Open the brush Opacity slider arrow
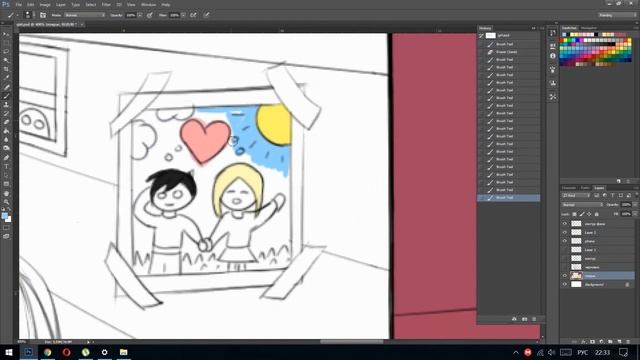The width and height of the screenshot is (640, 360). (x=140, y=15)
